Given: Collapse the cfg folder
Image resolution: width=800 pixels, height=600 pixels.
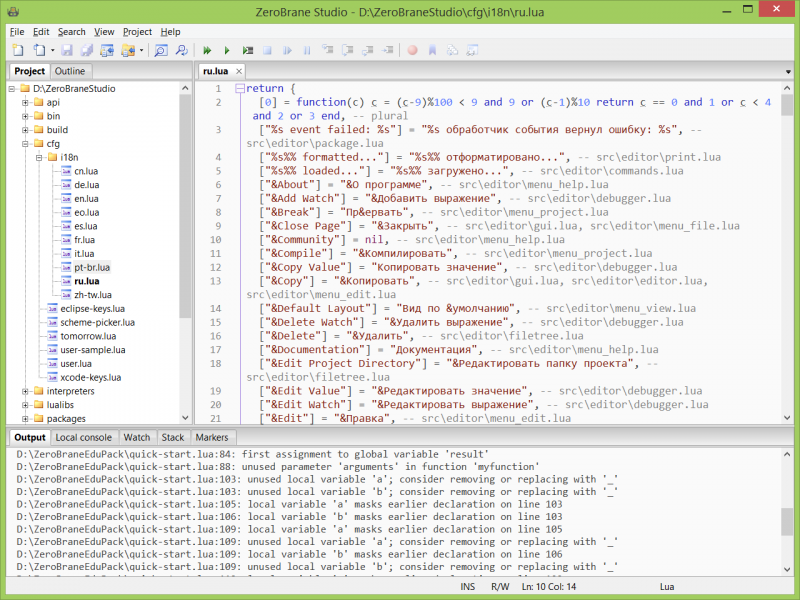Looking at the screenshot, I should coord(25,144).
